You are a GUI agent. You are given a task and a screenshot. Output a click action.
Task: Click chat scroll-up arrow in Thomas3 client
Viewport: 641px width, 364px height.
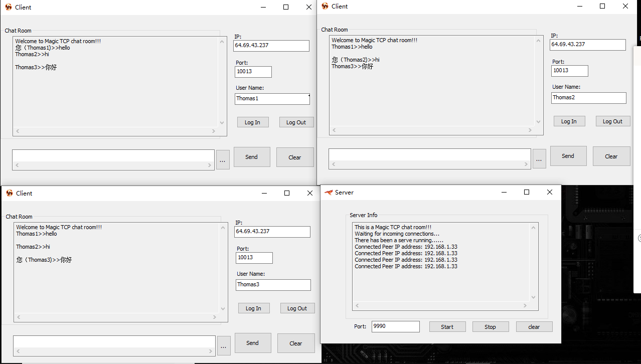coord(223,228)
